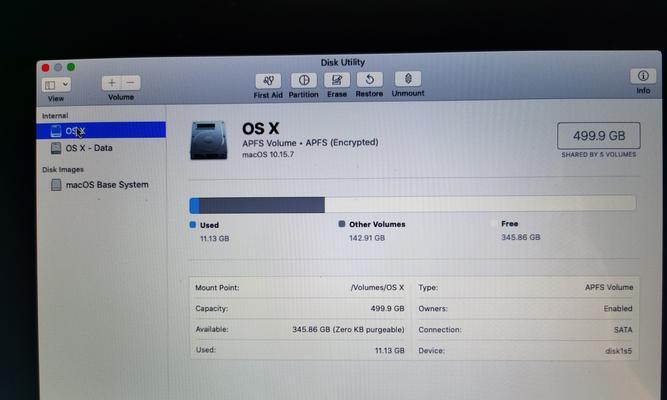
Task: Click the Restore toolbar icon
Action: click(370, 79)
